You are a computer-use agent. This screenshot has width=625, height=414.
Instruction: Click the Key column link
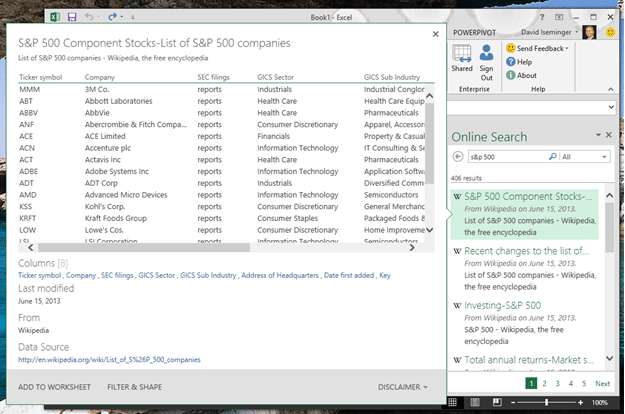coord(385,275)
